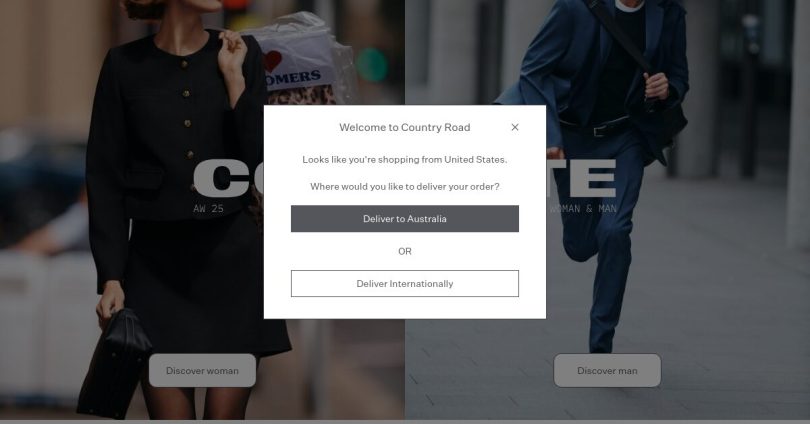This screenshot has height=424, width=810.
Task: Click the delivery question text in dialog
Action: [x=404, y=186]
